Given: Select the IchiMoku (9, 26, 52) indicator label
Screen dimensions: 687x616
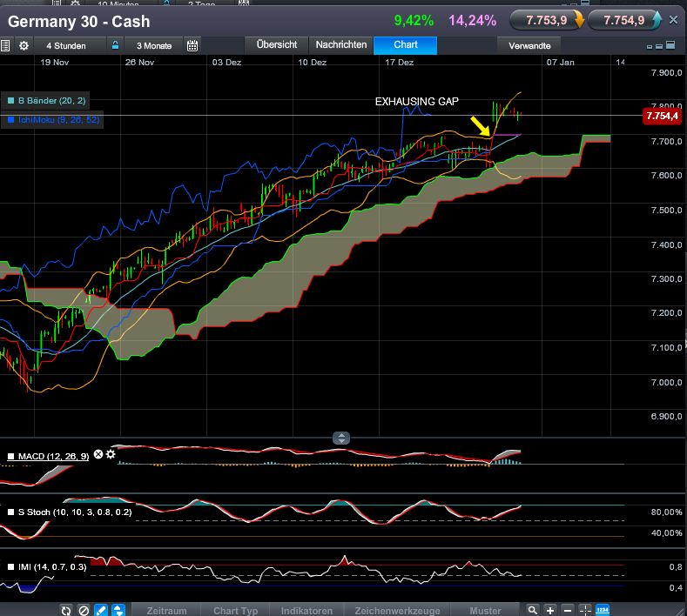Looking at the screenshot, I should (58, 119).
